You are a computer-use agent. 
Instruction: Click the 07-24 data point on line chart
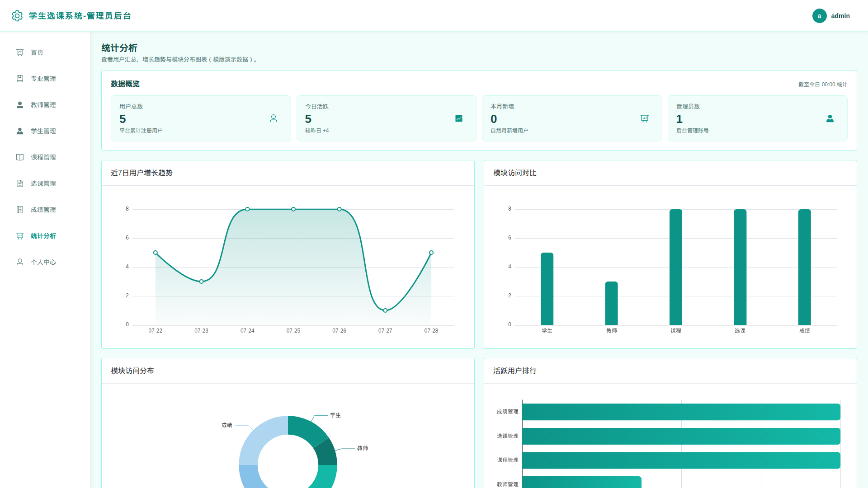[x=247, y=209]
